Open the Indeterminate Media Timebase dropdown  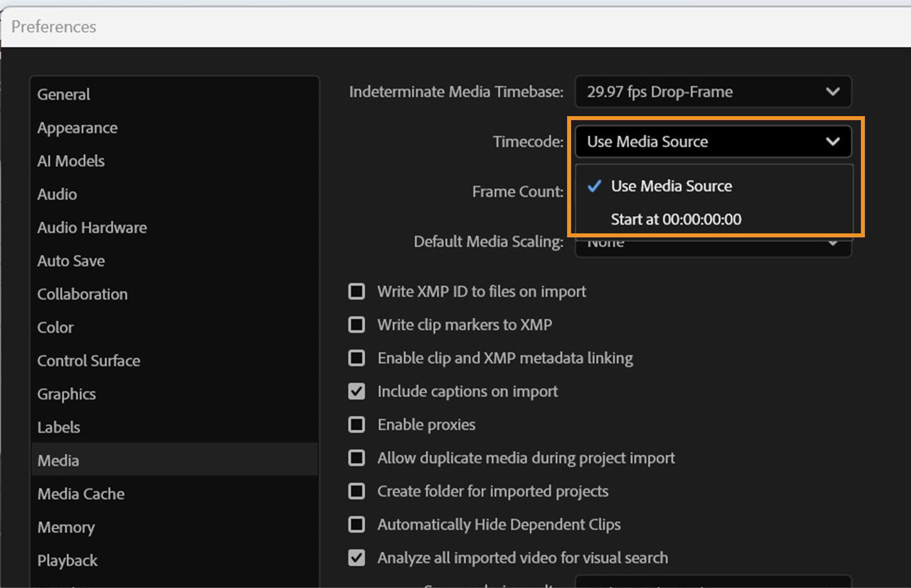pos(712,92)
